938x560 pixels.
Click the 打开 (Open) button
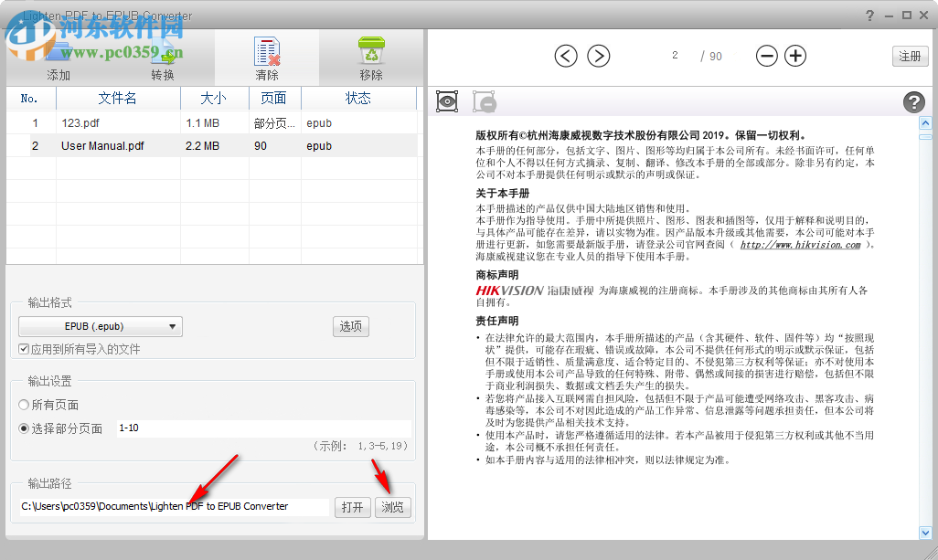pyautogui.click(x=353, y=507)
